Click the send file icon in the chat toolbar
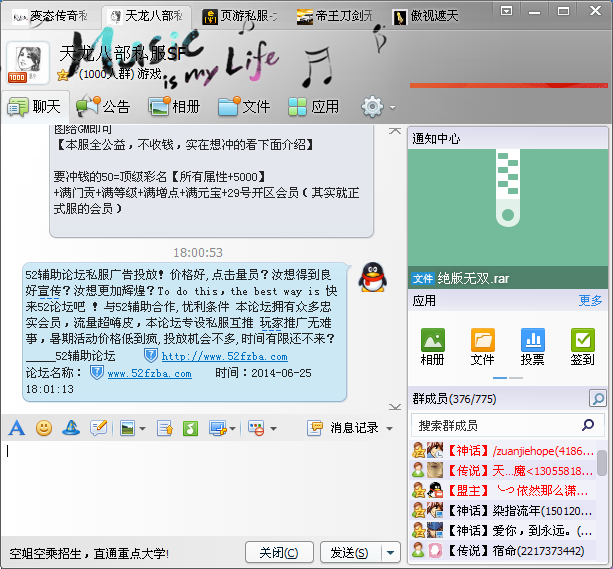 click(x=165, y=428)
